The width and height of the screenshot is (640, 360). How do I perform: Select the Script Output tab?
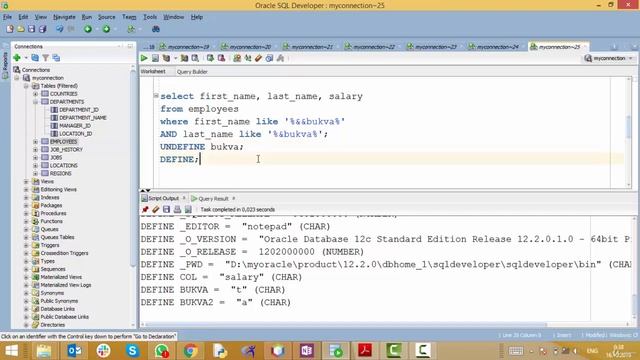[163, 198]
